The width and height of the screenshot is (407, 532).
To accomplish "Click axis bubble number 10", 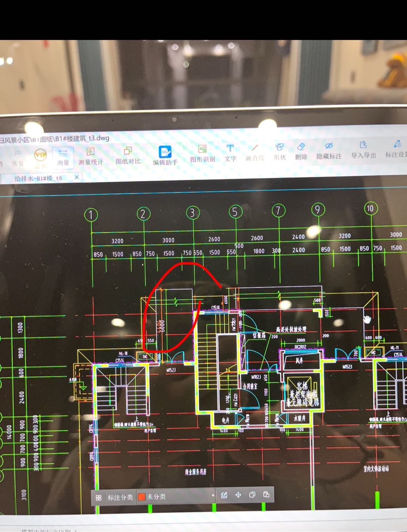I will (370, 208).
